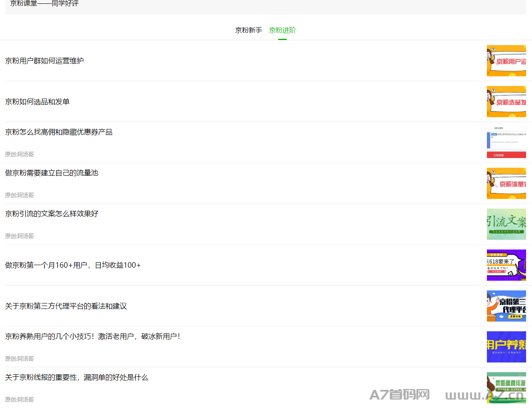Click 原创:阿汤哥 under 关于京粉线报的重要性
This screenshot has width=532, height=408.
19,400
